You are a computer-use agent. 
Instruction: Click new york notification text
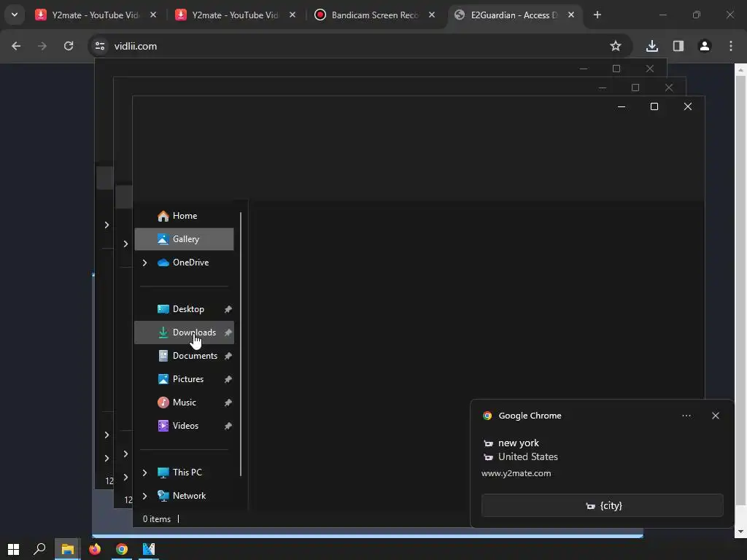point(519,443)
